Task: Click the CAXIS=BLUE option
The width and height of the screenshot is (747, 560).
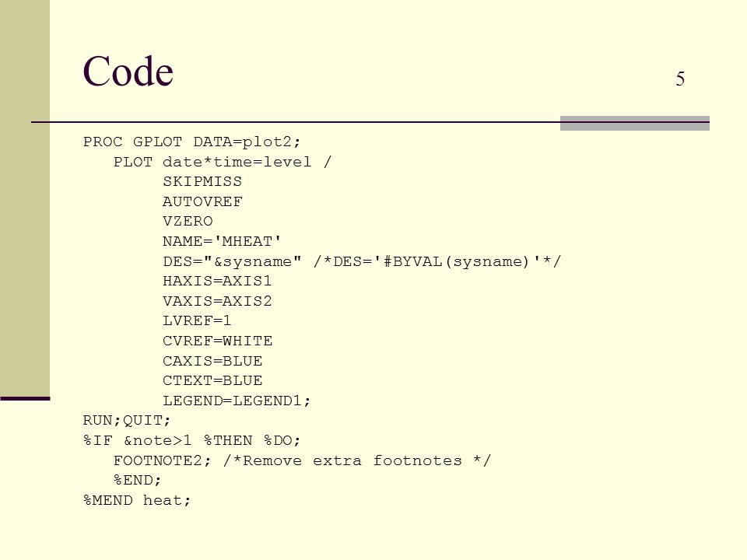Action: (x=212, y=361)
